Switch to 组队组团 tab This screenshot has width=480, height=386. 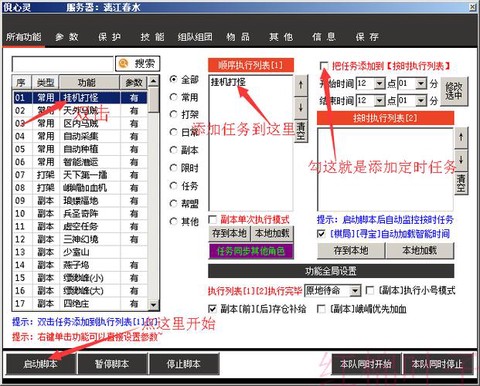[195, 37]
